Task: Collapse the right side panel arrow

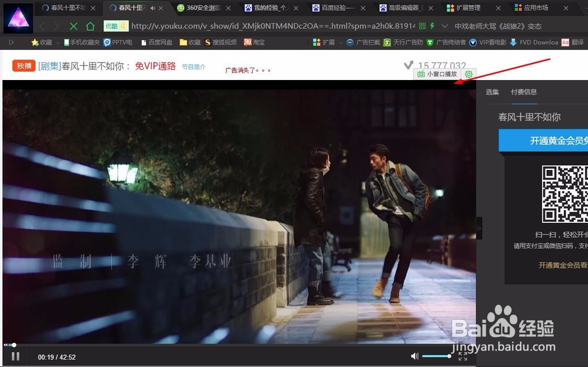Action: pyautogui.click(x=479, y=228)
